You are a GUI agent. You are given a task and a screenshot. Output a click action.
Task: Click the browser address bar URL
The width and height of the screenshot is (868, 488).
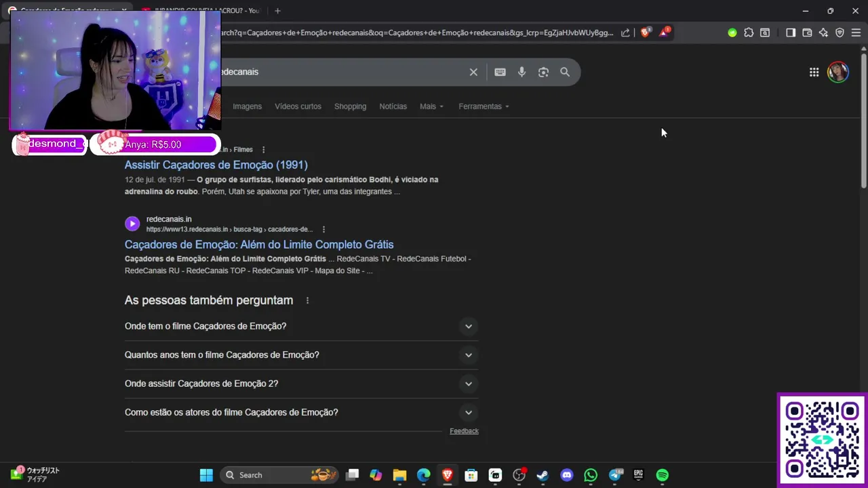417,33
